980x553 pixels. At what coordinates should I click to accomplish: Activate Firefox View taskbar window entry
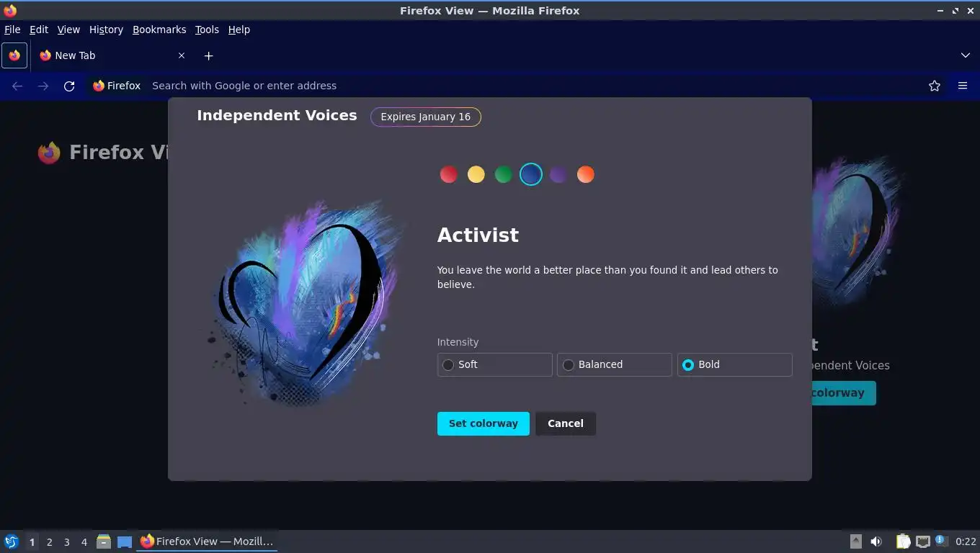pyautogui.click(x=207, y=541)
